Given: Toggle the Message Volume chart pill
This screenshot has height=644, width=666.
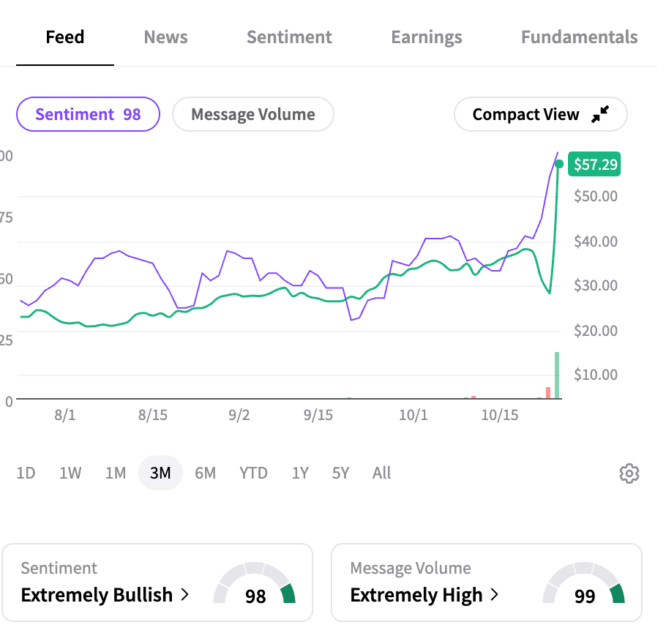Looking at the screenshot, I should pos(252,114).
